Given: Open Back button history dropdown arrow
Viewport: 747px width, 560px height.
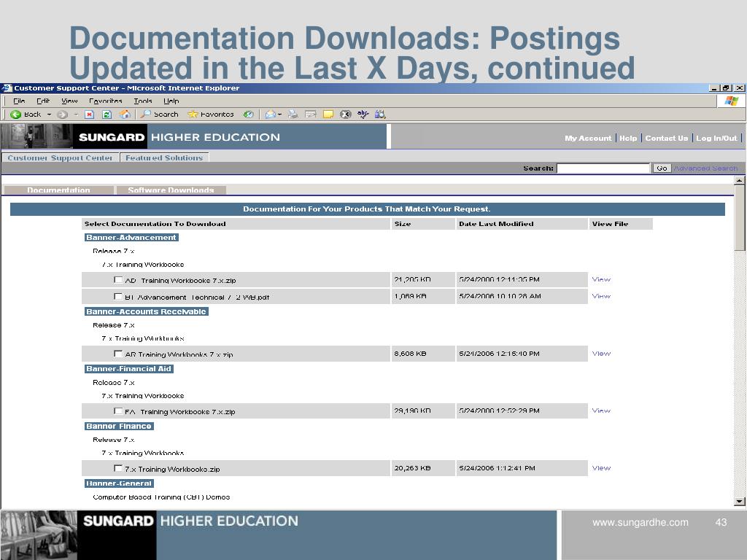Looking at the screenshot, I should tap(49, 114).
